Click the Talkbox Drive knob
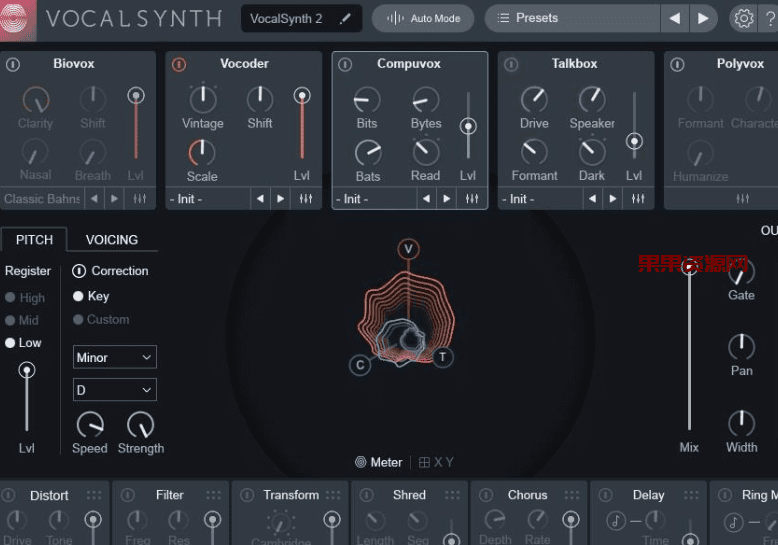Image resolution: width=778 pixels, height=545 pixels. pyautogui.click(x=534, y=100)
